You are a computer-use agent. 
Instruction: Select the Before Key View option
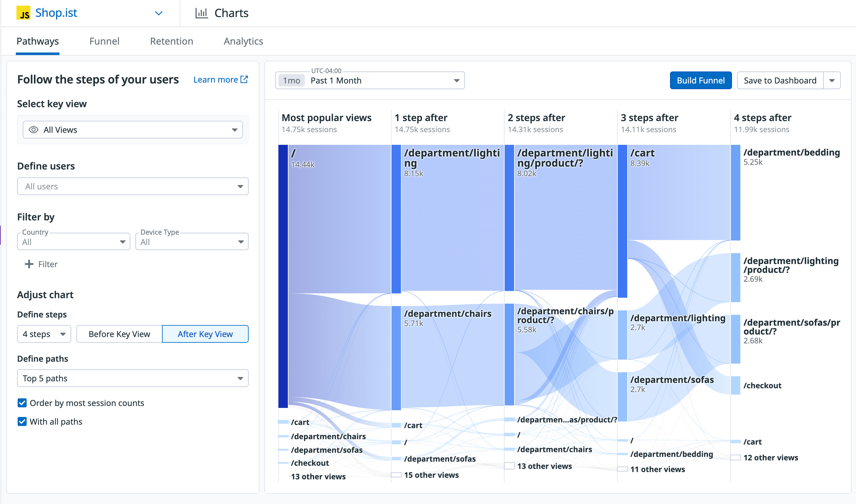tap(119, 334)
